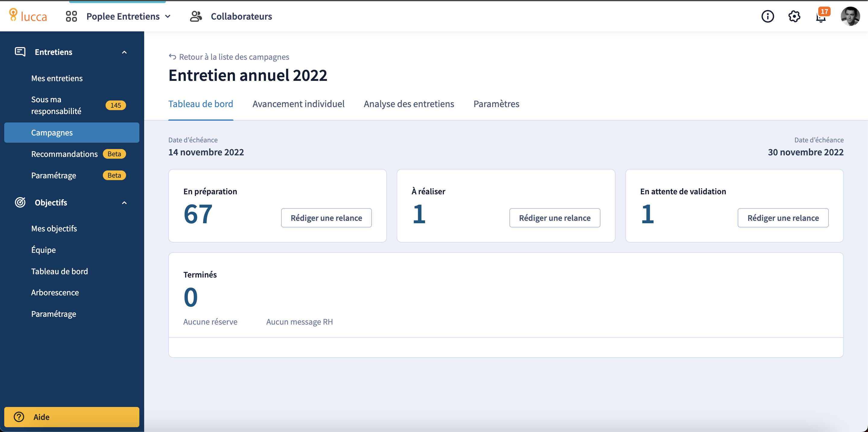Click Beta badge next to Recommandations
Viewport: 868px width, 432px height.
tap(114, 154)
